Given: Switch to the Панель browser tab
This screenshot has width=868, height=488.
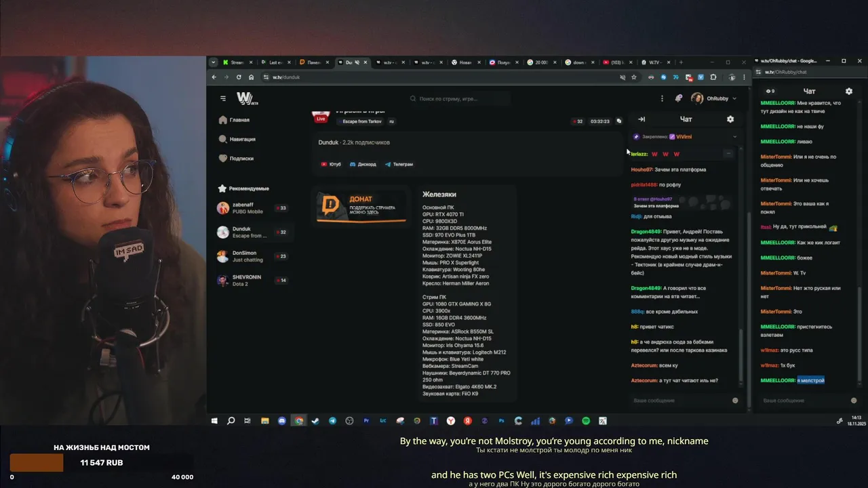Looking at the screenshot, I should [313, 62].
